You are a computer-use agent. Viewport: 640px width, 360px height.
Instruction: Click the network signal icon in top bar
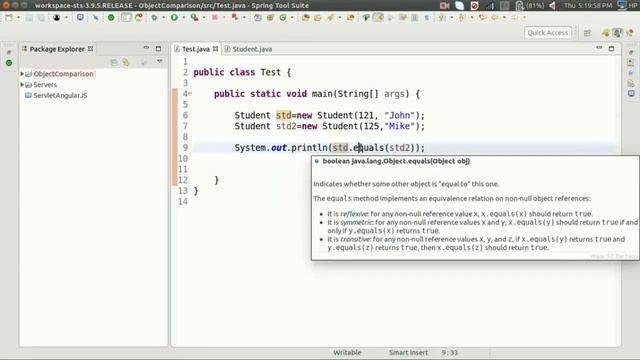pos(489,5)
